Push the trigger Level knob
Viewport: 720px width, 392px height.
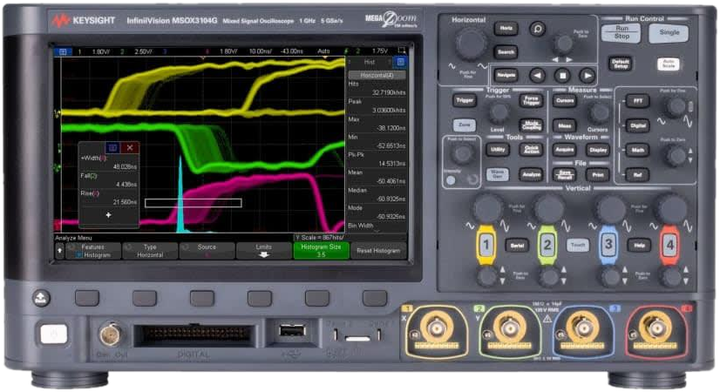[498, 112]
